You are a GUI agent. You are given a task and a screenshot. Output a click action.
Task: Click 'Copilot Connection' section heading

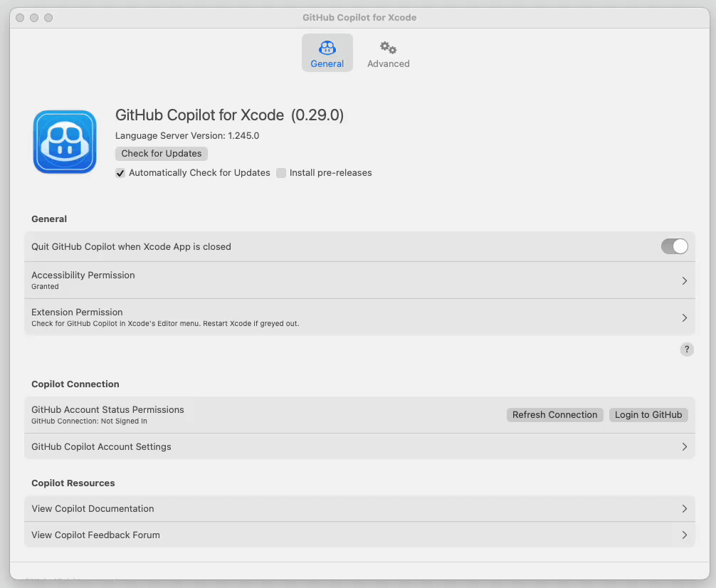click(75, 384)
